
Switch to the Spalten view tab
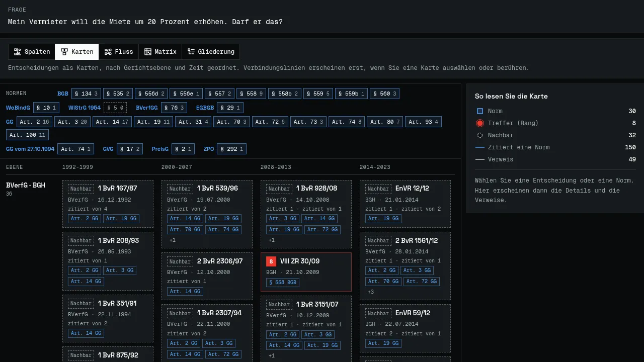click(32, 52)
